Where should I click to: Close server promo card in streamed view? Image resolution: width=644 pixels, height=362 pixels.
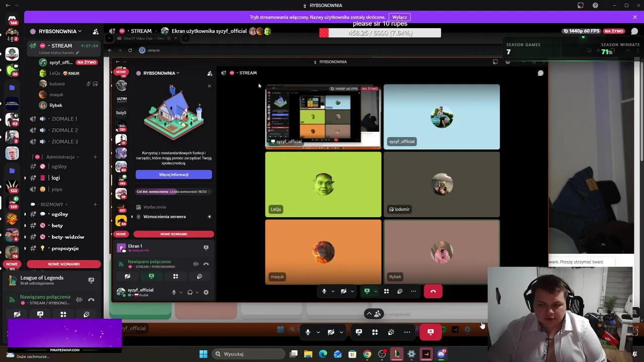point(209,86)
